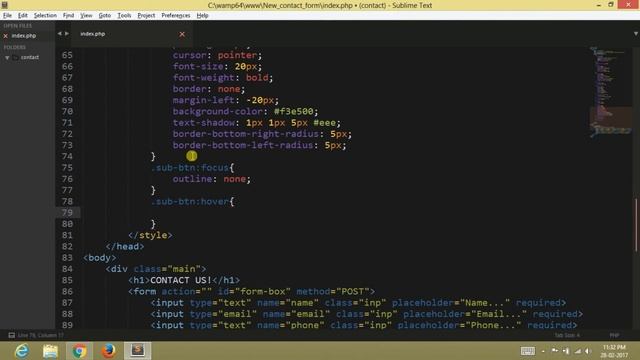Click the #f3e500 color value
The image size is (640, 360).
click(x=293, y=111)
